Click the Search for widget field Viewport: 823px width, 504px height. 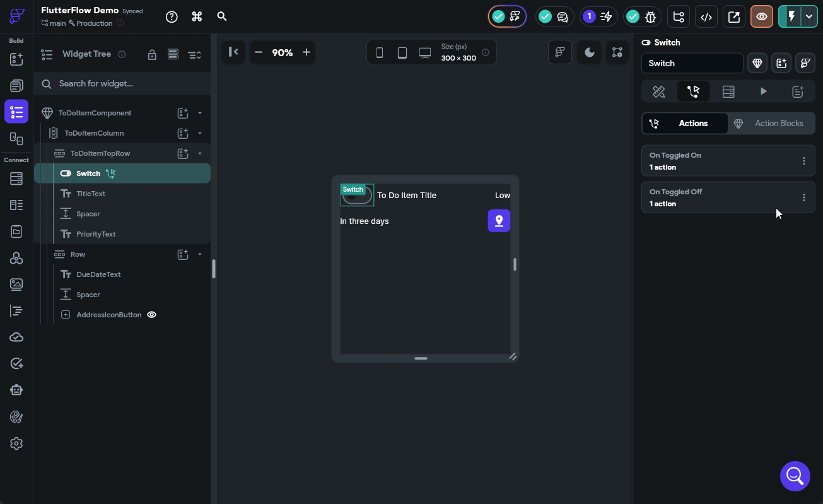pos(122,83)
